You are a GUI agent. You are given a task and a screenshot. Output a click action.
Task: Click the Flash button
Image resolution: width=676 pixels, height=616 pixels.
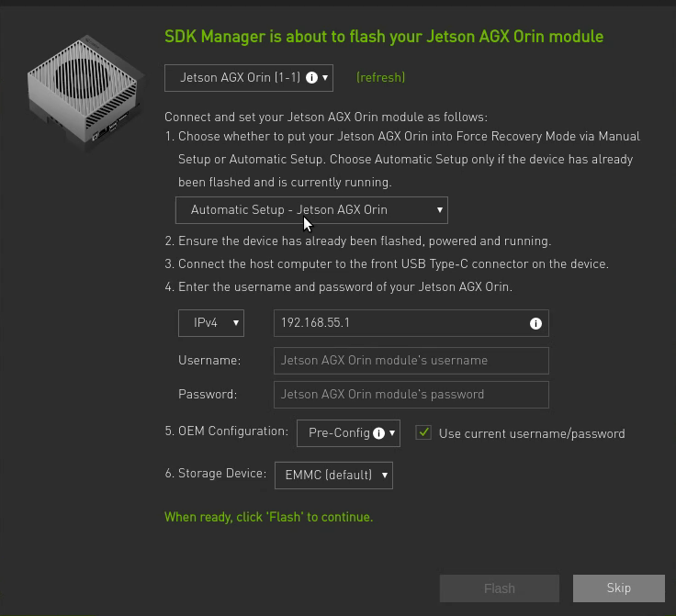(x=500, y=588)
